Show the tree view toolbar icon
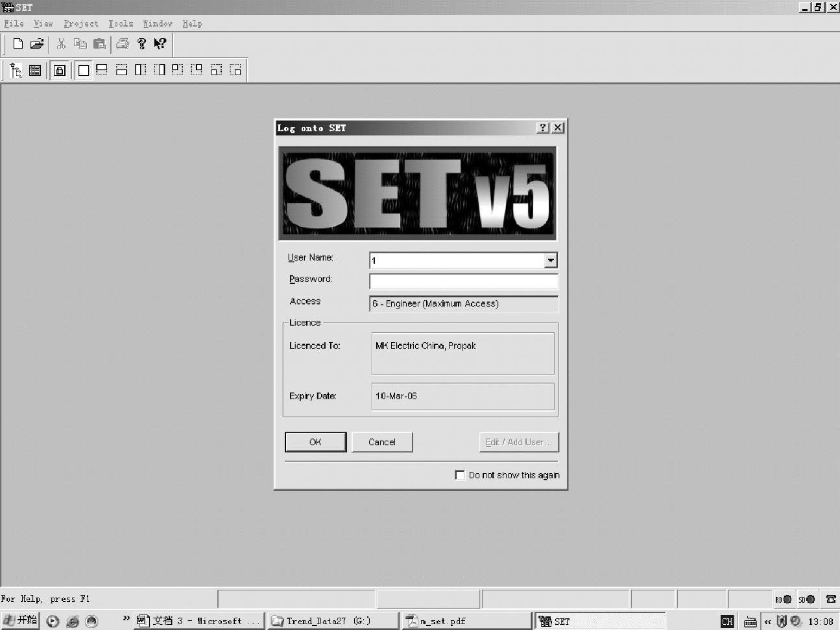Viewport: 840px width, 630px height. [x=16, y=70]
